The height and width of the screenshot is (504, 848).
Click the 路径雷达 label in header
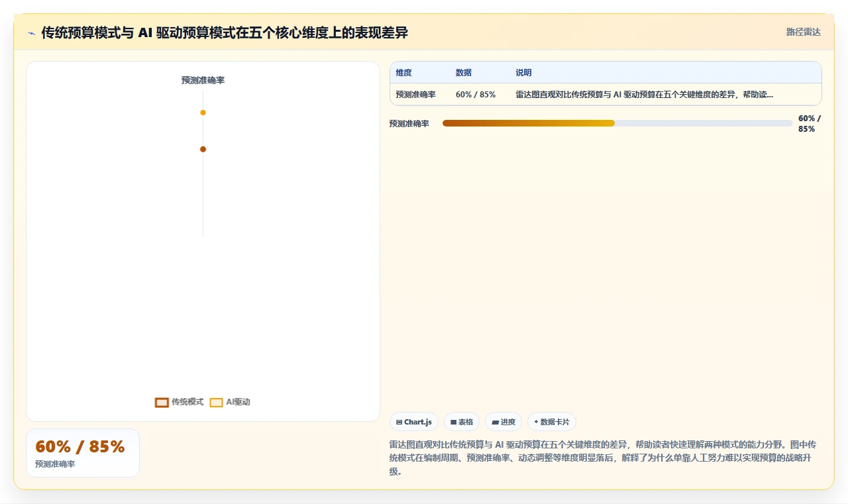click(x=803, y=32)
